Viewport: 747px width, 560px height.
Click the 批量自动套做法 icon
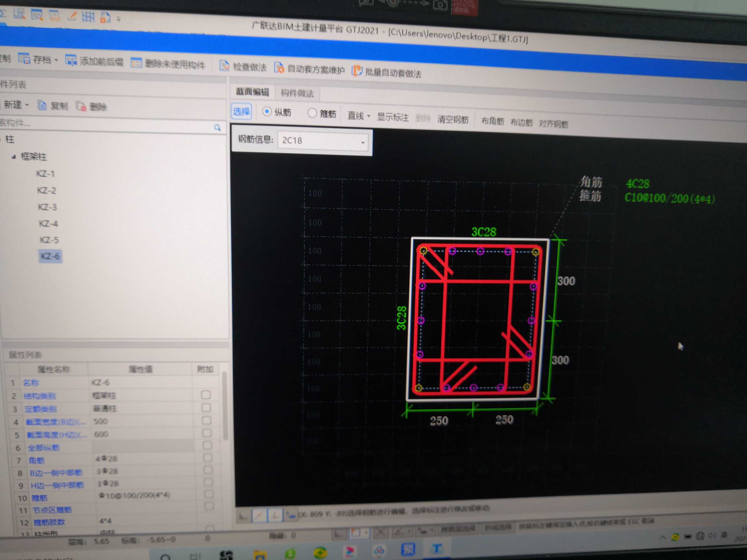(357, 71)
